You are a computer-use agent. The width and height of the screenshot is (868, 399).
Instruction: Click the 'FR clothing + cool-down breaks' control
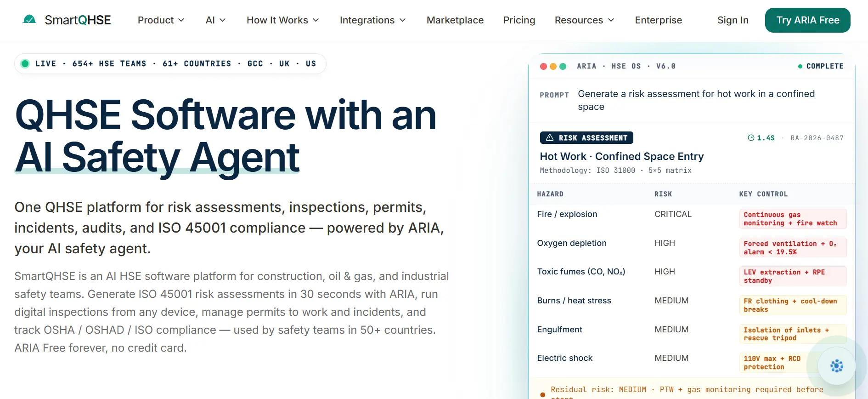pos(793,305)
